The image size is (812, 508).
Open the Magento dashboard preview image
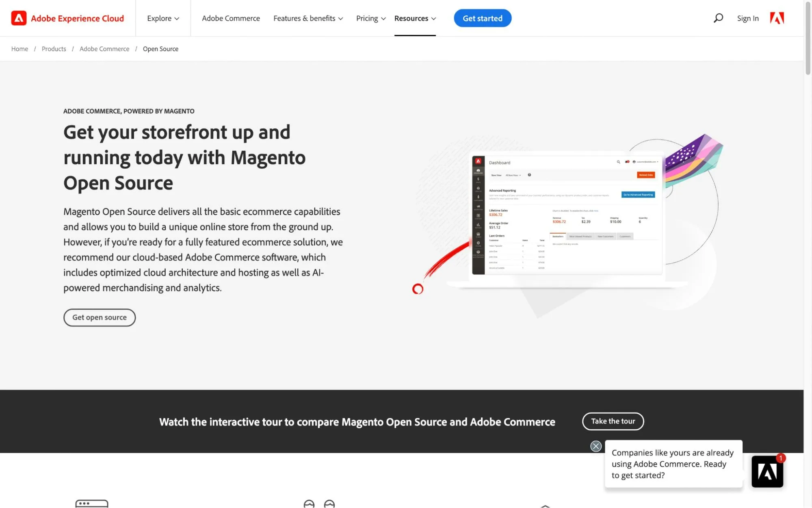coord(567,215)
